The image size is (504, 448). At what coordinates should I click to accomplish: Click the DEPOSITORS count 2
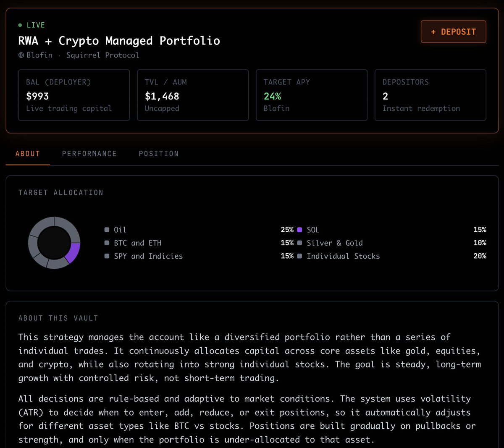385,96
